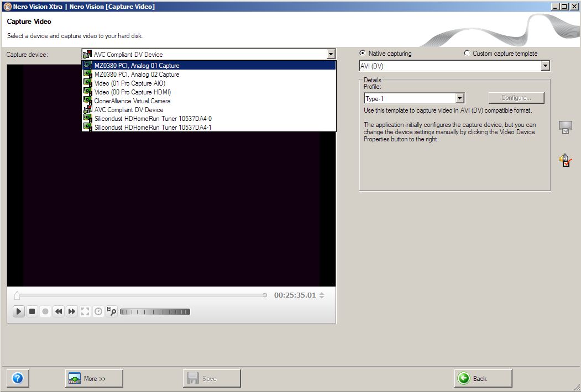Click the Nero Vision title bar icon

pos(7,7)
